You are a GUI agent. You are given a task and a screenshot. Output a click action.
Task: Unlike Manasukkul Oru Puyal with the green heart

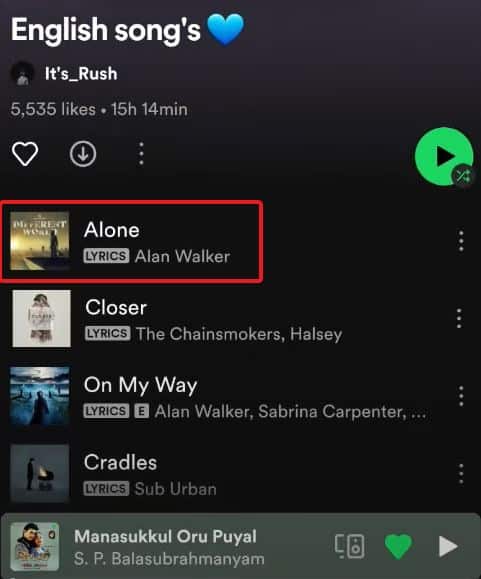pyautogui.click(x=398, y=546)
